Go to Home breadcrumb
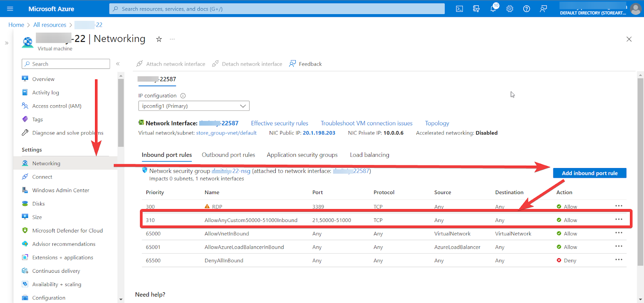 click(x=16, y=25)
